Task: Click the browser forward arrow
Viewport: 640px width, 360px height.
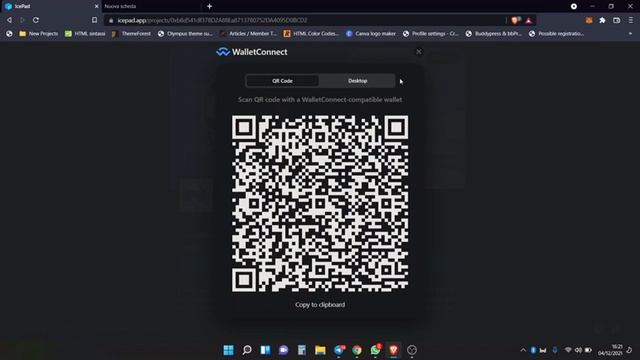Action: pos(22,20)
